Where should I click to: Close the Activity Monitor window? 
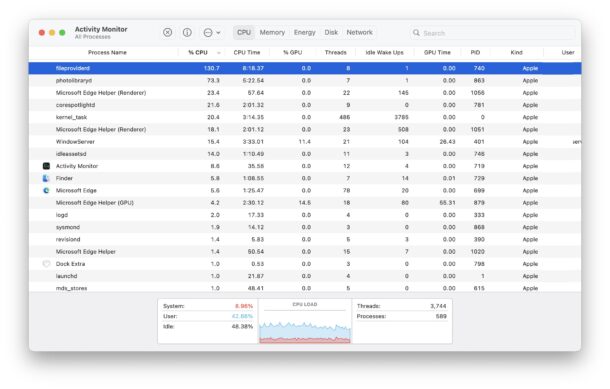42,33
